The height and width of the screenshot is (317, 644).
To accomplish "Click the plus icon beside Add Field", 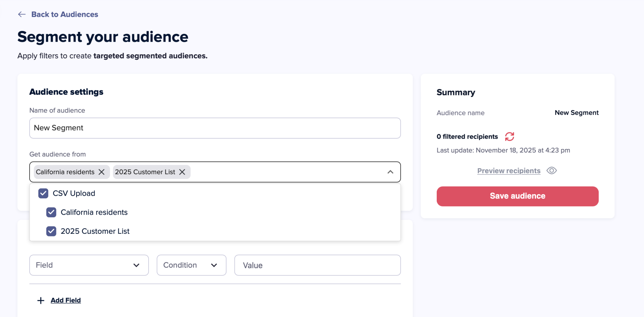I will click(41, 301).
